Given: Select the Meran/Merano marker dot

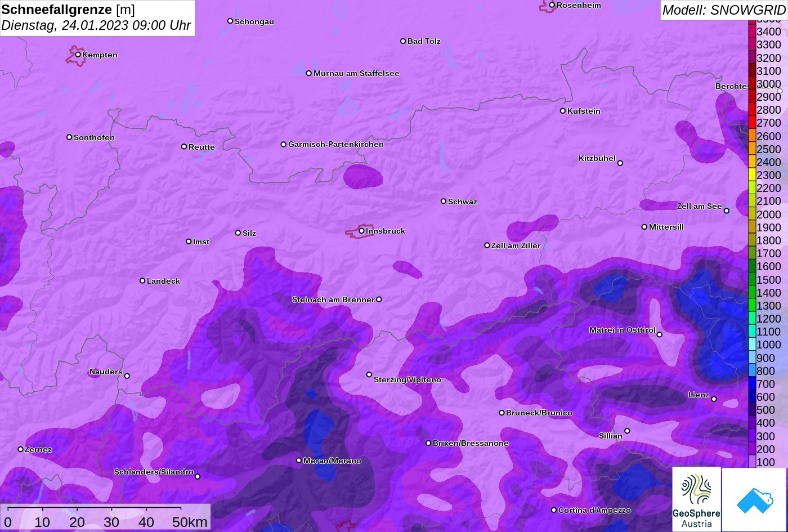Looking at the screenshot, I should pyautogui.click(x=299, y=461).
